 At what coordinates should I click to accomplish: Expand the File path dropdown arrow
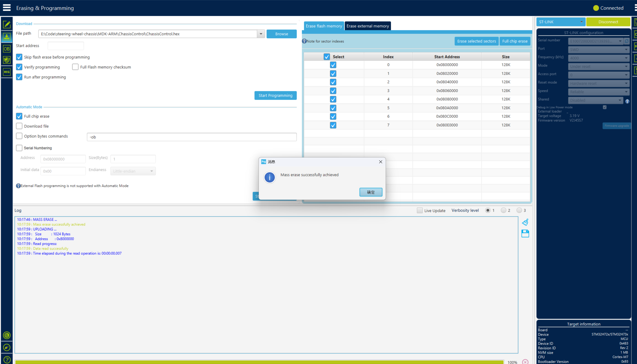pyautogui.click(x=261, y=34)
